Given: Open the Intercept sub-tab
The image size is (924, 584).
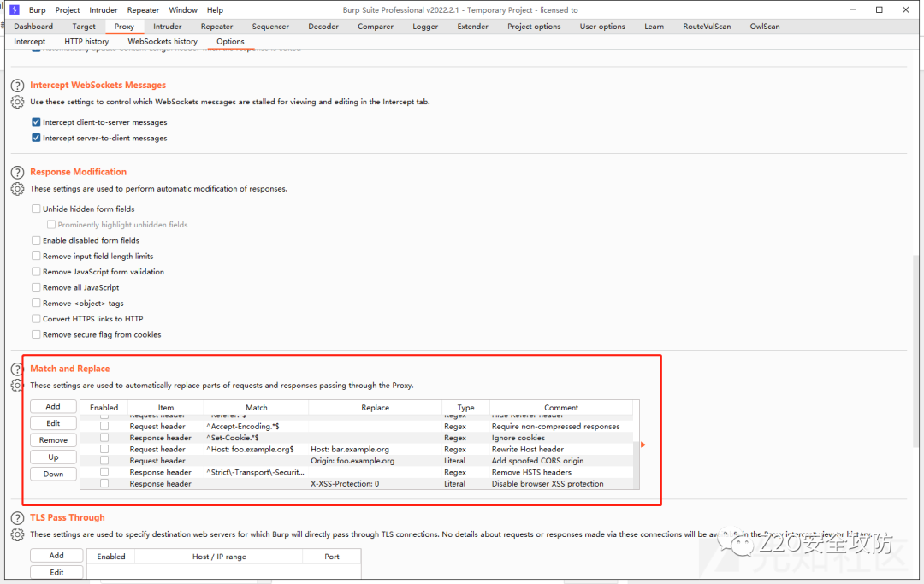Looking at the screenshot, I should pyautogui.click(x=29, y=41).
